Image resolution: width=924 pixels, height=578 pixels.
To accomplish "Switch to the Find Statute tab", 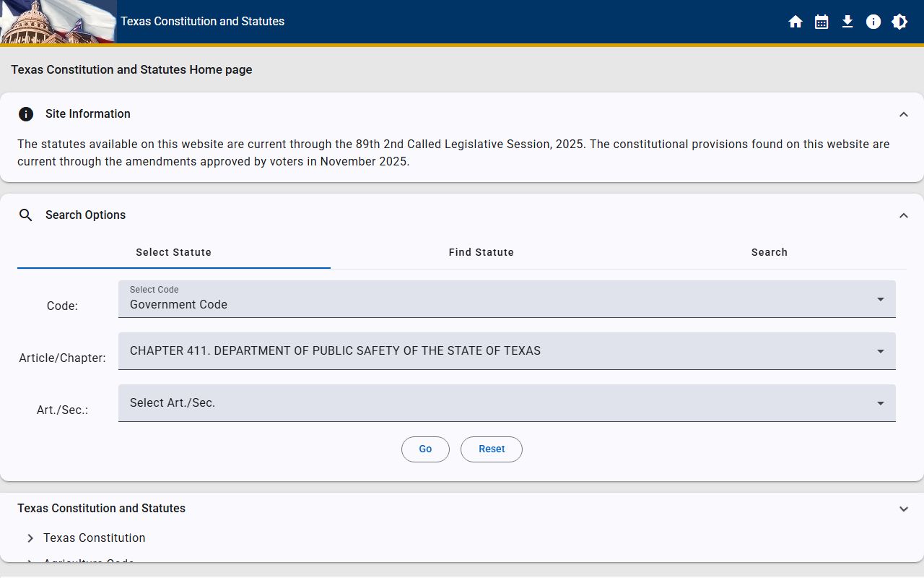I will (x=481, y=253).
